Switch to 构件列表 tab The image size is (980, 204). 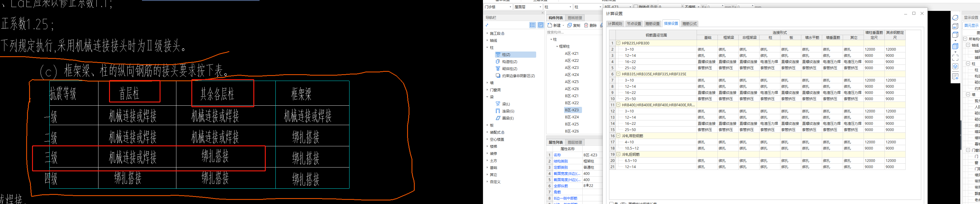(x=556, y=18)
